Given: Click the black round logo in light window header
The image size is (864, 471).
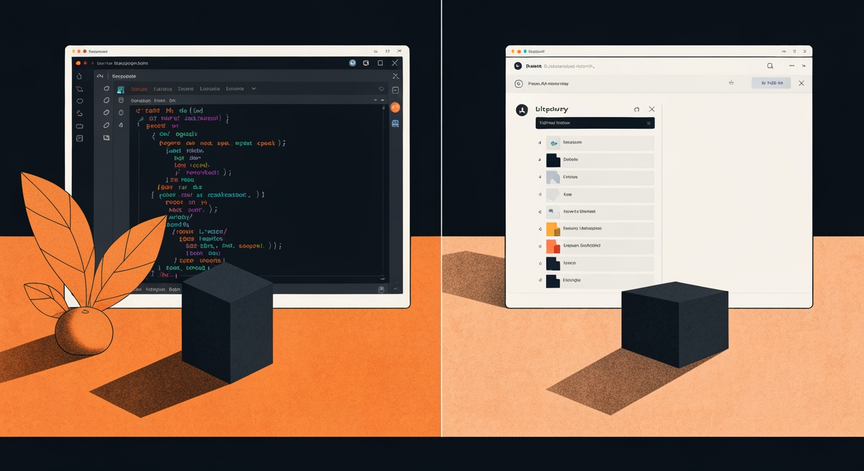Looking at the screenshot, I should 518,66.
